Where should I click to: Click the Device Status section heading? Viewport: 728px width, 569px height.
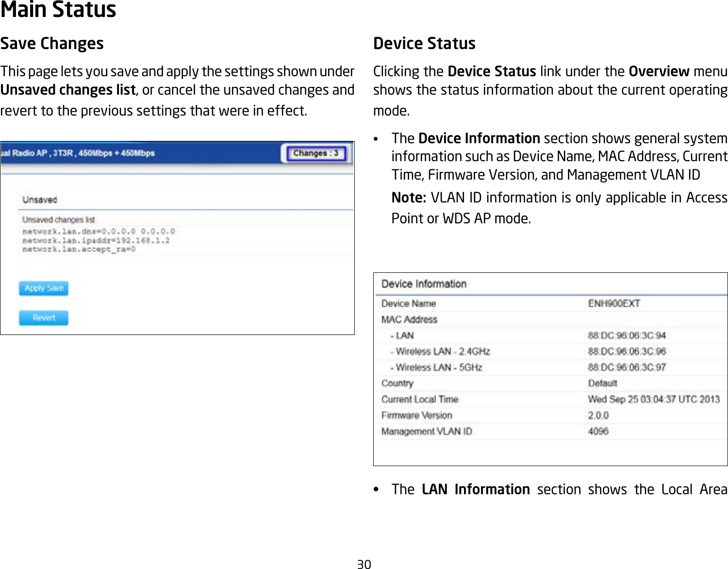(x=424, y=43)
